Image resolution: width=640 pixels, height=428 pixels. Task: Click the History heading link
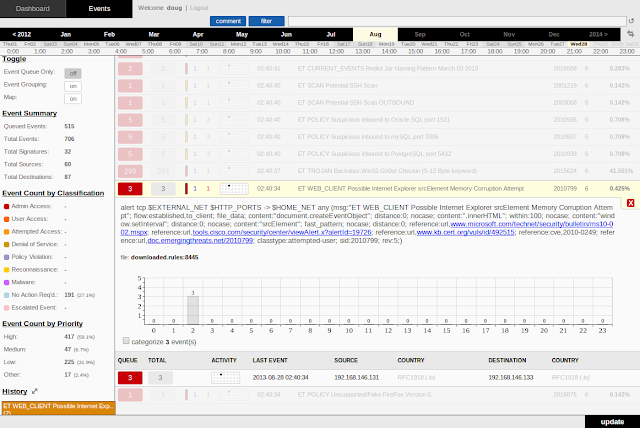point(15,391)
